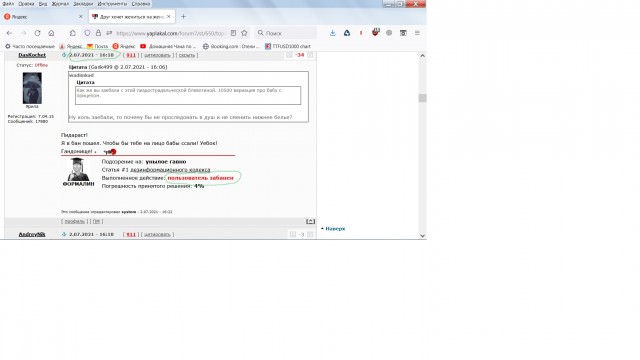Click скрыть link in DasKochet's post
Screen dimensions: 640x360
pos(187,55)
